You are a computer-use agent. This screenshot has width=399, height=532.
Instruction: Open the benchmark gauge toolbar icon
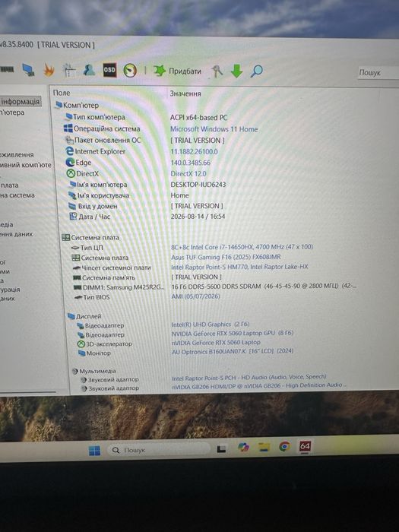pos(130,70)
